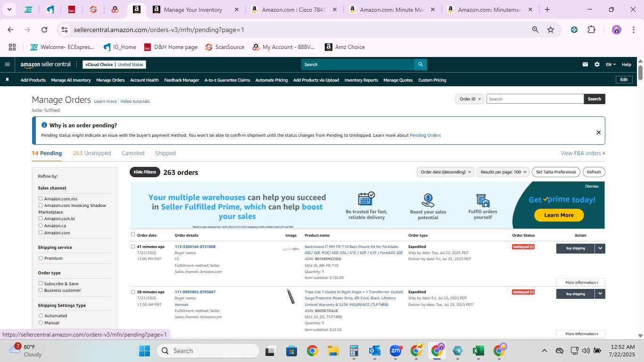The width and height of the screenshot is (644, 362).
Task: Open the browser zoom magnifier icon
Action: pos(535,30)
